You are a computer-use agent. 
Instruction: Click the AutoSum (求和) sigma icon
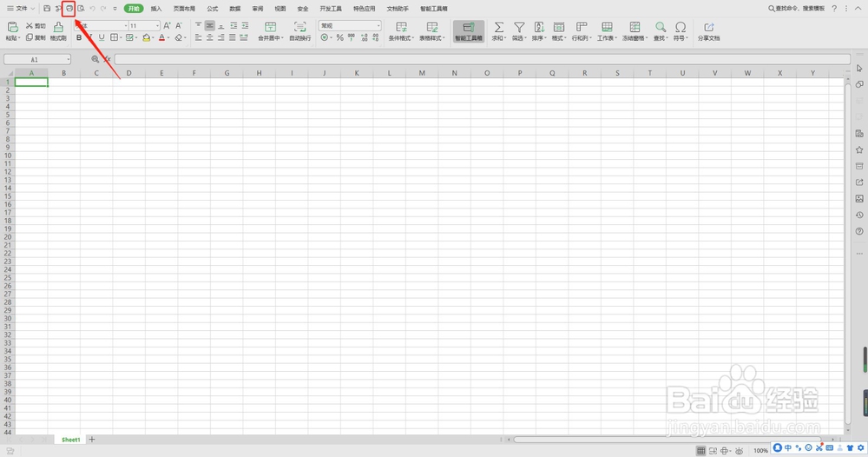tap(499, 27)
